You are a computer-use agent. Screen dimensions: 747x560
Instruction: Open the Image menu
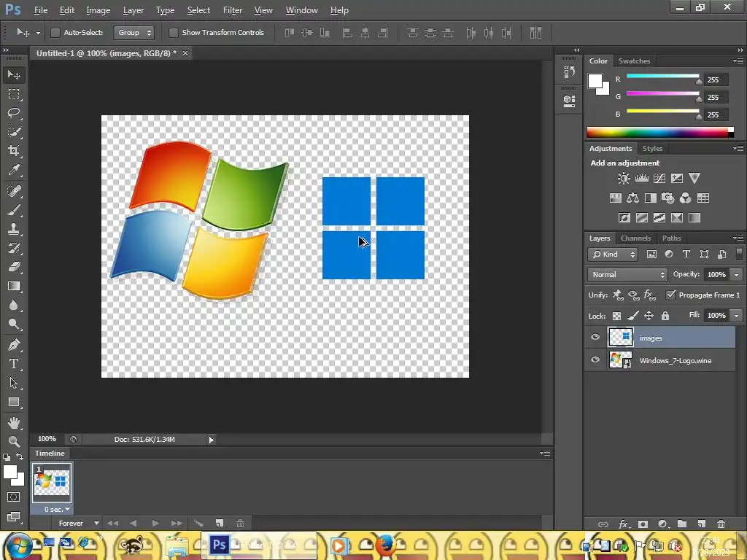click(98, 10)
